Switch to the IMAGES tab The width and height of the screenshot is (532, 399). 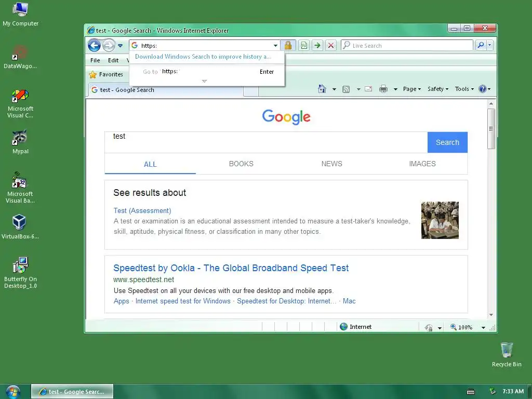[x=422, y=164]
